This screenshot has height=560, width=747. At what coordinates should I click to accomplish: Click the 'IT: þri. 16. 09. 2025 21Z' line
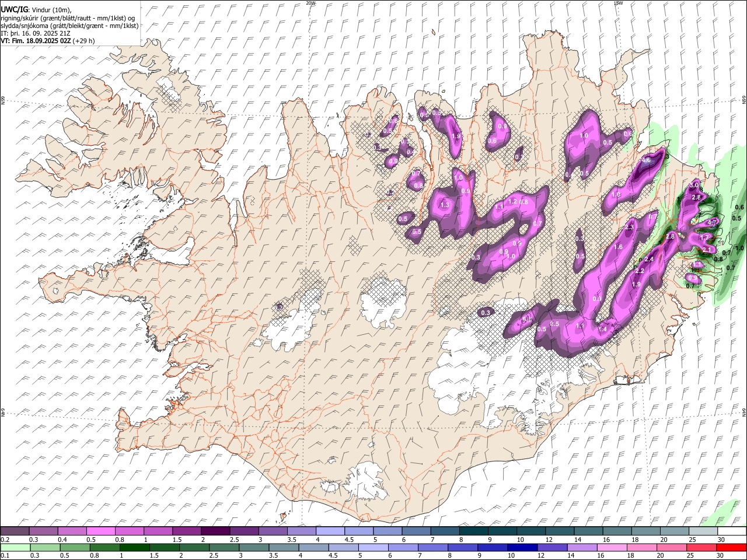pyautogui.click(x=36, y=33)
